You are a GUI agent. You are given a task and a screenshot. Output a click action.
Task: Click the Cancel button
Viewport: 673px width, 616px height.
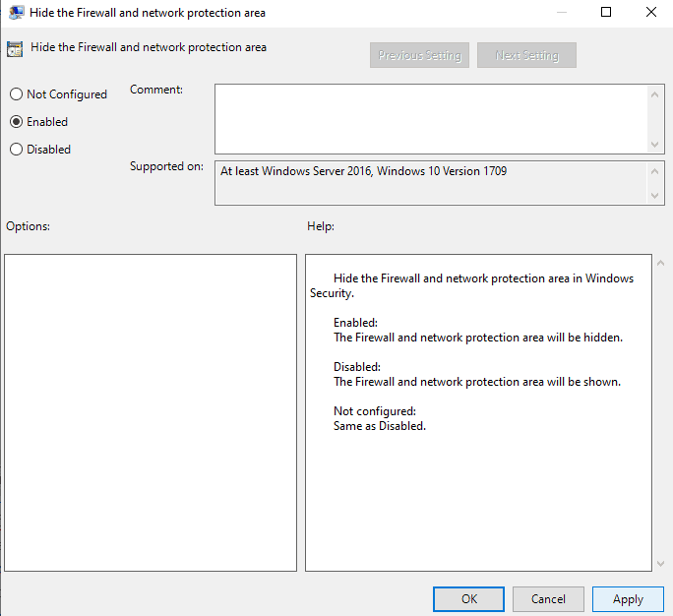pyautogui.click(x=548, y=599)
